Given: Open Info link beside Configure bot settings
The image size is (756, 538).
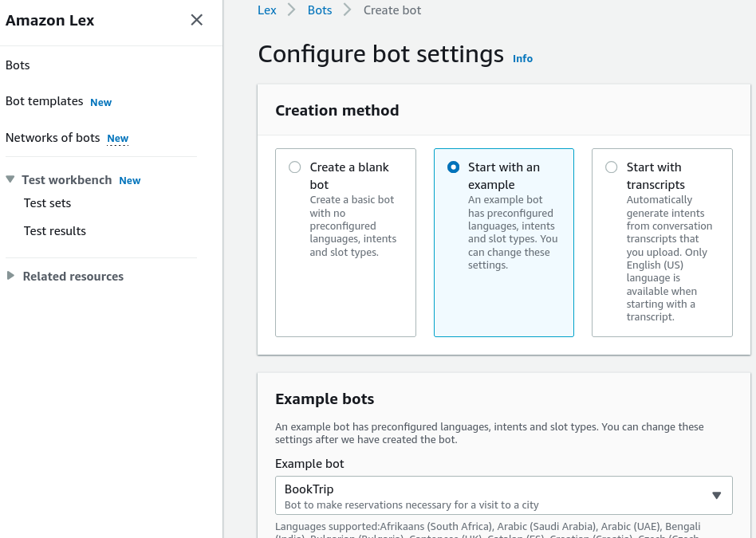Looking at the screenshot, I should pos(522,58).
